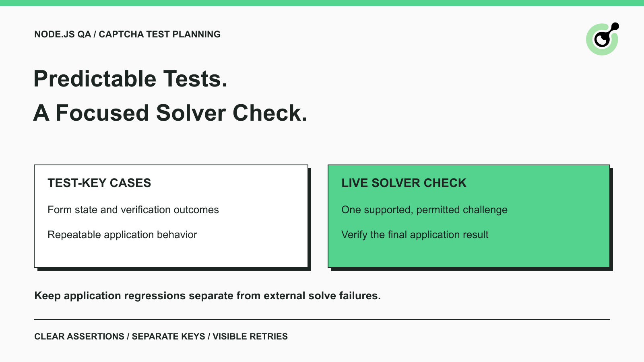Select the NODE.JS QA / CAPTCHA TEST PLANNING header
This screenshot has height=362, width=644.
point(127,34)
